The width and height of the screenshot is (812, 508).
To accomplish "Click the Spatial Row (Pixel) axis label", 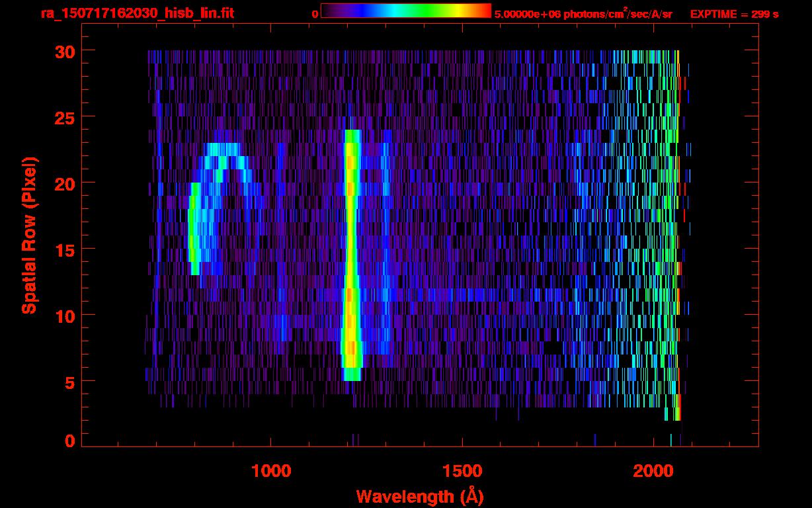I will pos(29,235).
